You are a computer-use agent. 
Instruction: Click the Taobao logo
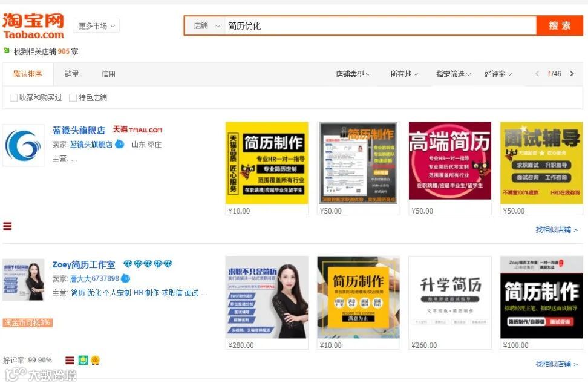33,26
